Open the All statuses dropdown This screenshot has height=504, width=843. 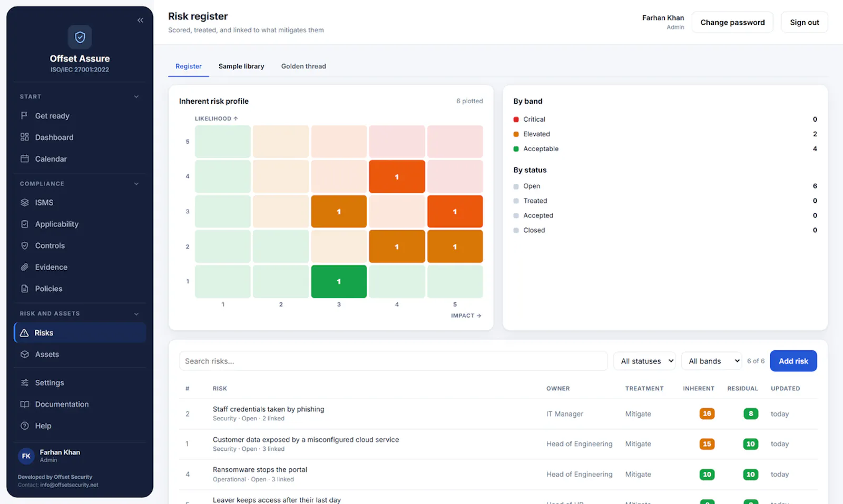point(645,361)
